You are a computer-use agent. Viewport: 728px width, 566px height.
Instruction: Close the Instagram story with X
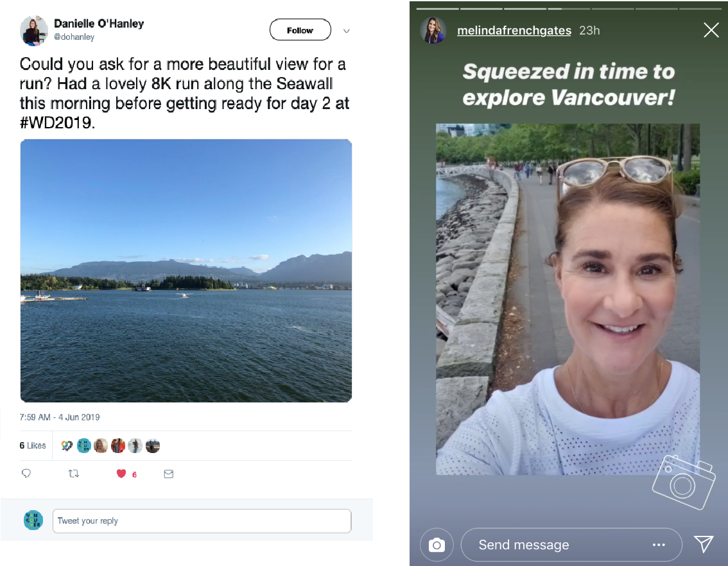[711, 30]
